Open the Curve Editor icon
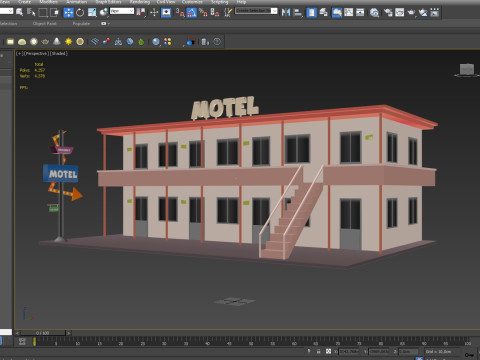The image size is (480, 360). coord(349,13)
